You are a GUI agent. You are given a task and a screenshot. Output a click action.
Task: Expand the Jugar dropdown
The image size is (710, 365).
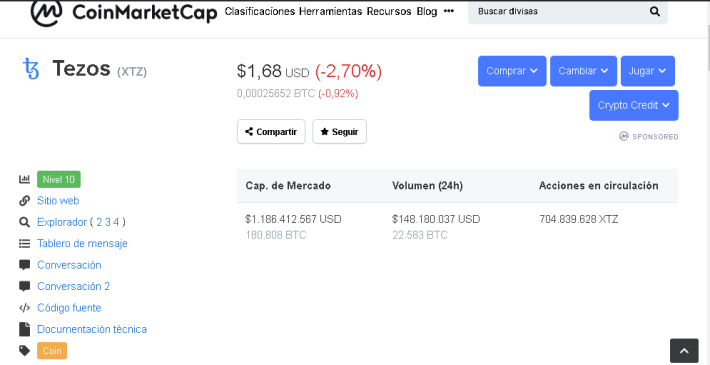coord(648,71)
